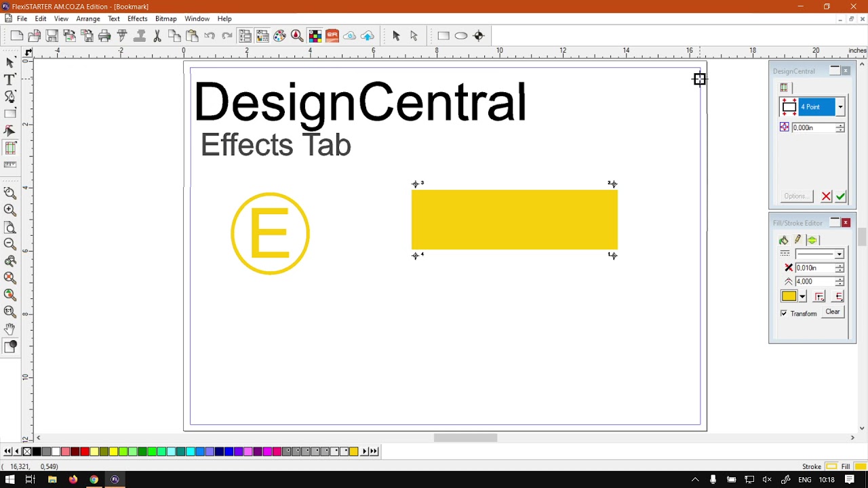Screen dimensions: 868x488
Task: Click the corner join style icon
Action: (819, 296)
